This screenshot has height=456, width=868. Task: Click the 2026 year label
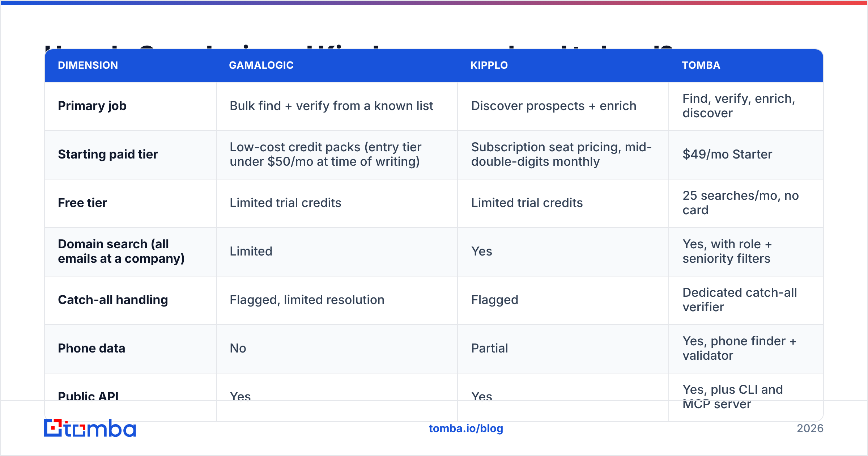[x=810, y=428]
